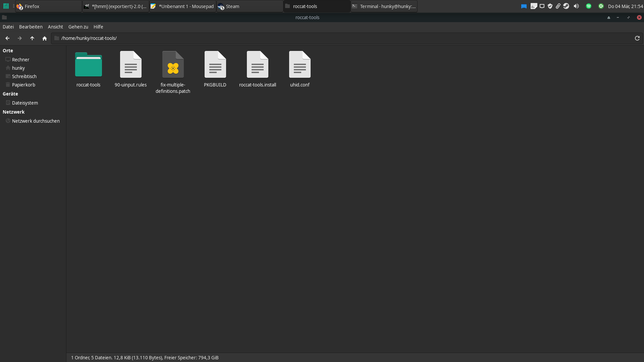Open Papierkorb in the sidebar

(23, 85)
